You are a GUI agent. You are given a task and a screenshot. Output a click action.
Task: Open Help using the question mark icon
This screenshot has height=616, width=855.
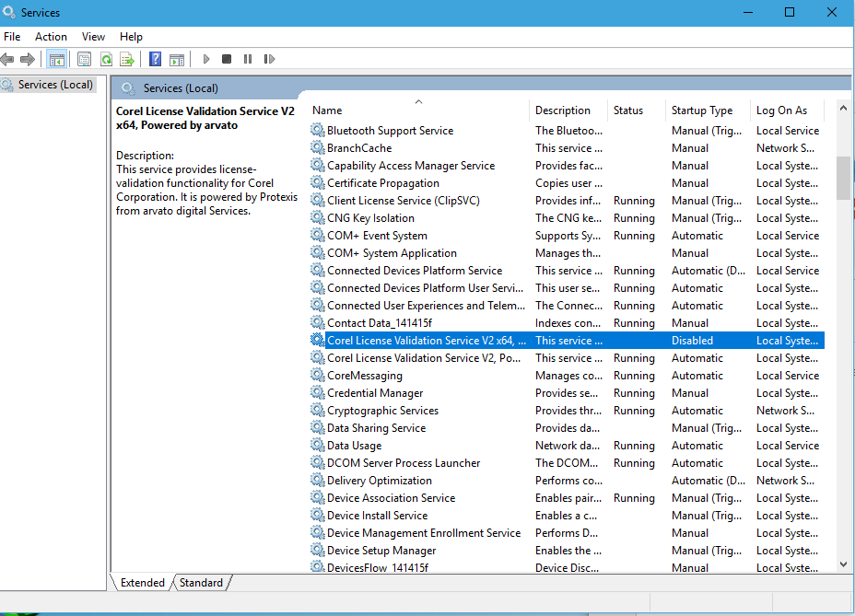(x=155, y=58)
